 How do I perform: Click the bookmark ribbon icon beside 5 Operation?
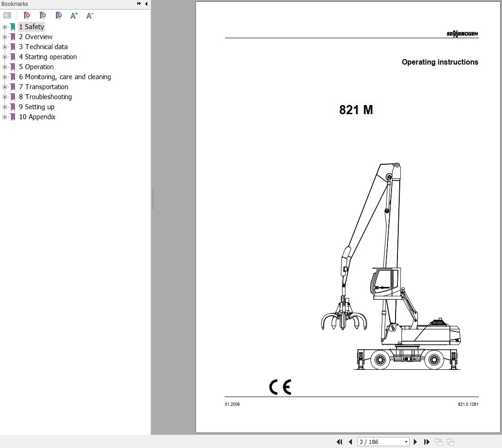pos(13,67)
